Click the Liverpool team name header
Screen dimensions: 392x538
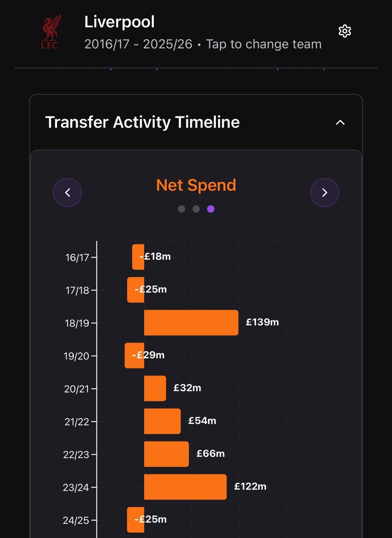(x=119, y=22)
